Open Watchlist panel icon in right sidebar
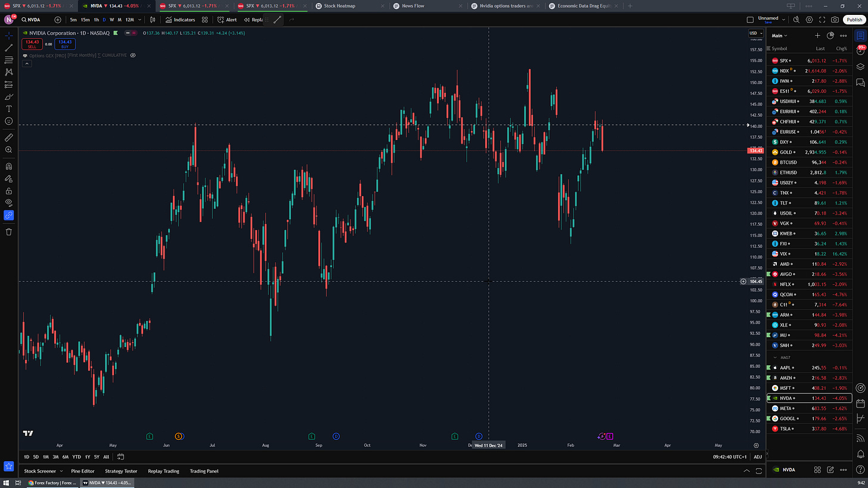The image size is (868, 488). click(860, 36)
